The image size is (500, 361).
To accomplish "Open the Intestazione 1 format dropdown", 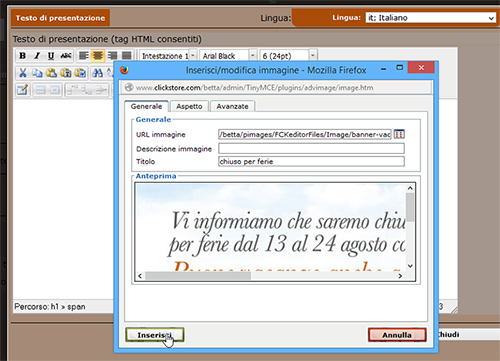I will pos(168,56).
